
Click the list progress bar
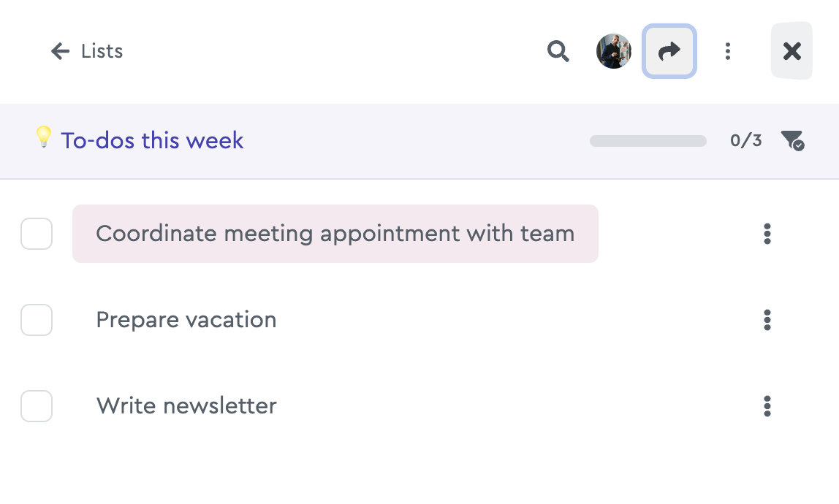pos(648,141)
